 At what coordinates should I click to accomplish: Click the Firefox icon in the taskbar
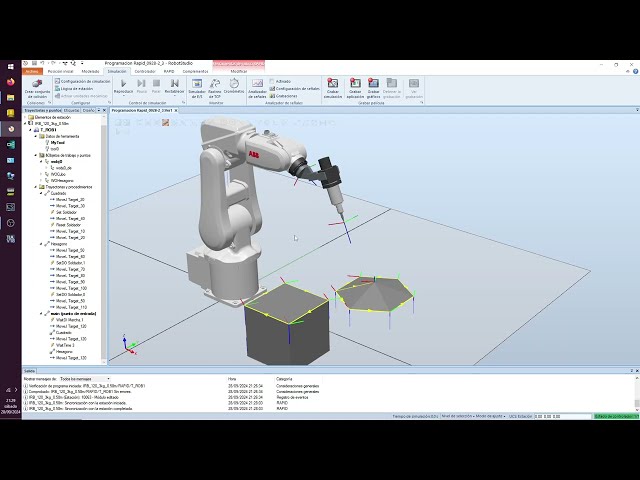tap(11, 82)
